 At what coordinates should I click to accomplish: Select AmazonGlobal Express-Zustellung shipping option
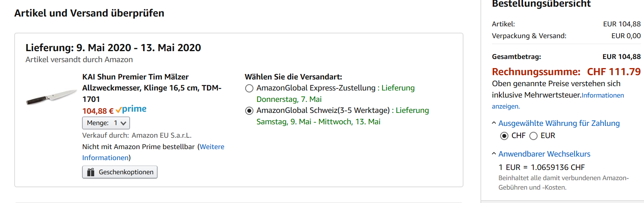pyautogui.click(x=249, y=89)
